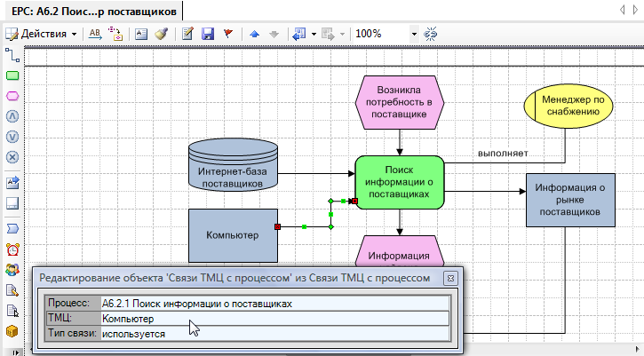Click the gray down arrow toolbar icon
The width and height of the screenshot is (644, 356).
point(274,34)
